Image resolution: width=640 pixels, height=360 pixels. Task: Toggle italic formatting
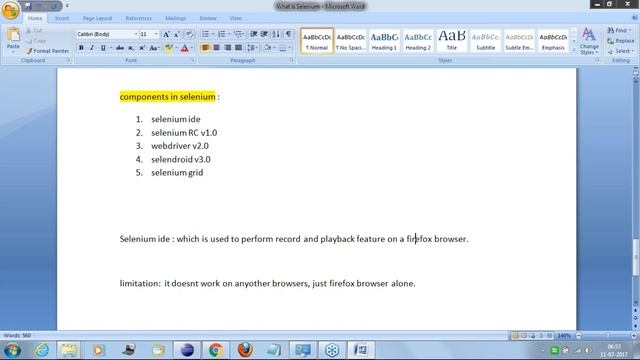tap(92, 48)
